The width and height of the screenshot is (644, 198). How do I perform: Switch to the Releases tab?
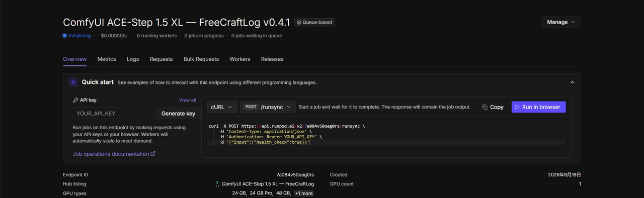(272, 59)
